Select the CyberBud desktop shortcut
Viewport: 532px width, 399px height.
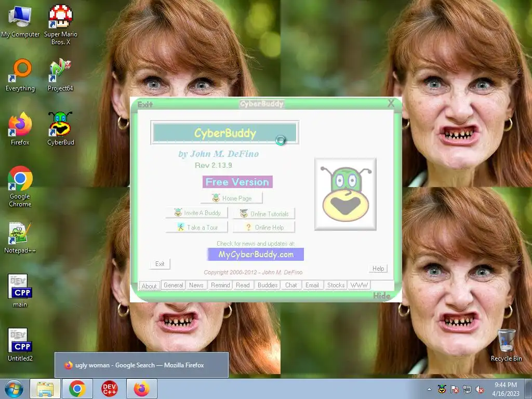(x=61, y=129)
